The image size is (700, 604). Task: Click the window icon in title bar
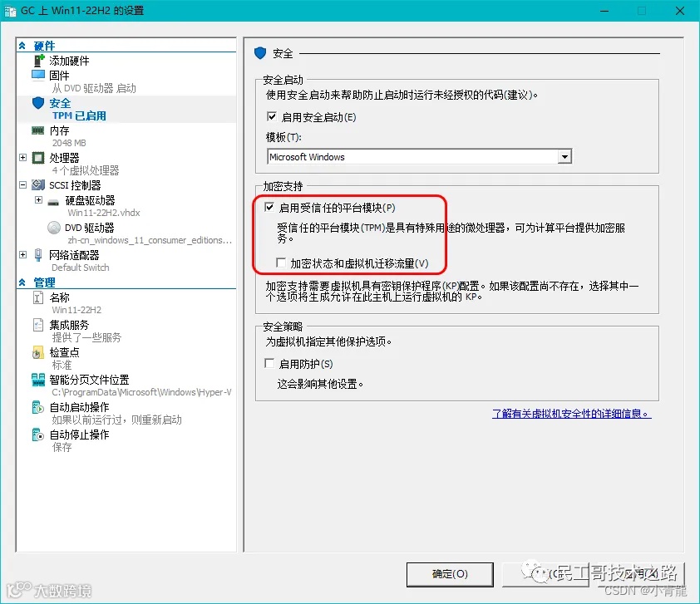[x=10, y=11]
